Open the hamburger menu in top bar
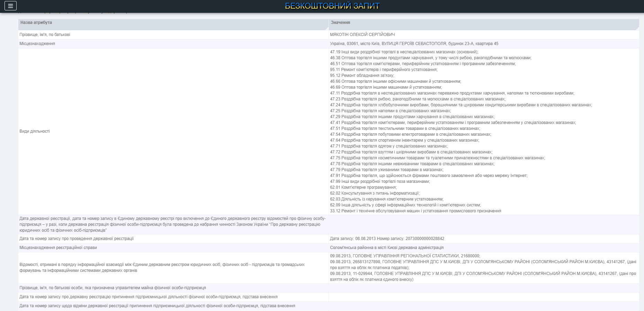This screenshot has height=311, width=644. pos(10,6)
